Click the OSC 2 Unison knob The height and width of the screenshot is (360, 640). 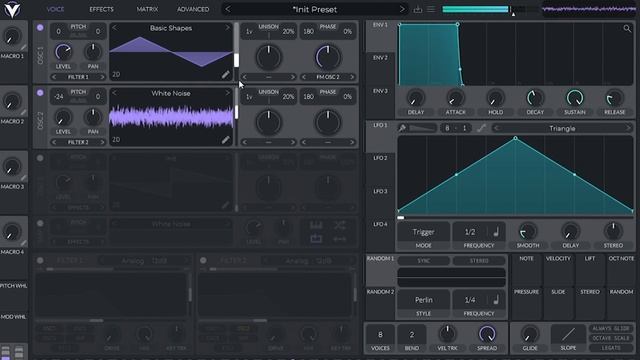(269, 122)
